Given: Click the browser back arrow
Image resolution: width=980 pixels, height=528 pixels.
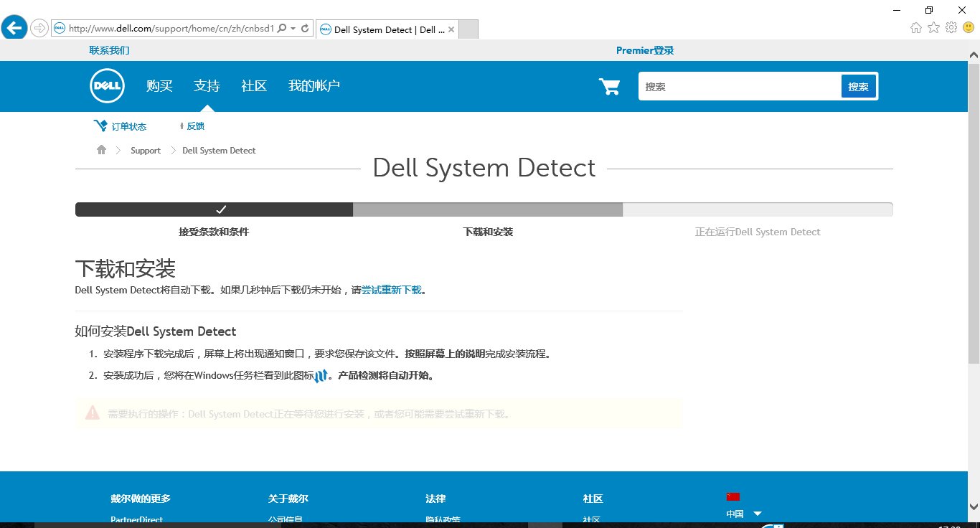Looking at the screenshot, I should pyautogui.click(x=14, y=27).
